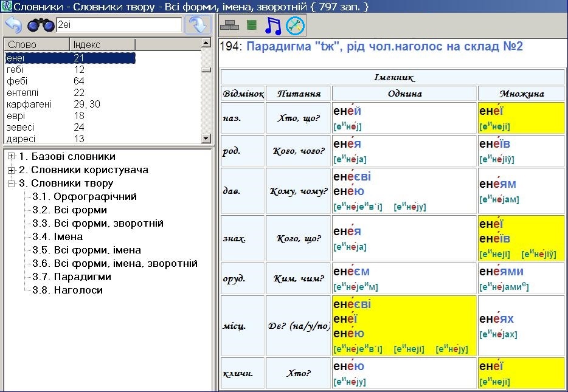Click instrumental singular form 'енеєм'

352,271
